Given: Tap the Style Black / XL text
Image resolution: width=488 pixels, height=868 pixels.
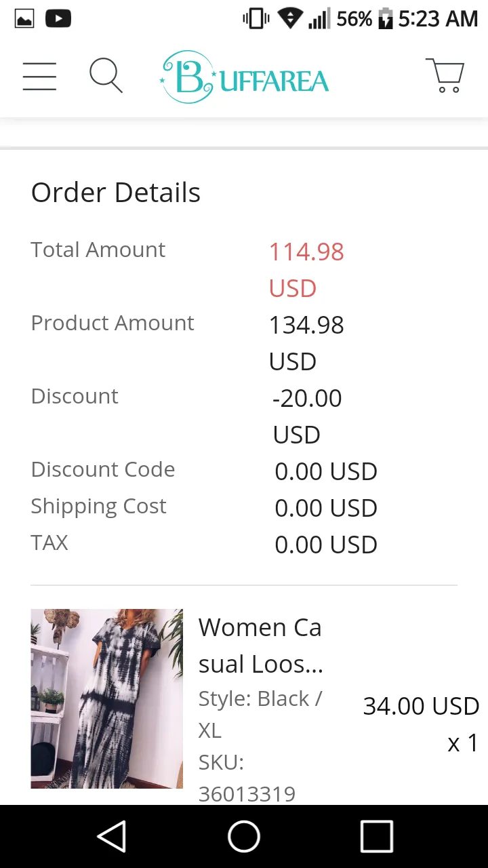Looking at the screenshot, I should [260, 714].
